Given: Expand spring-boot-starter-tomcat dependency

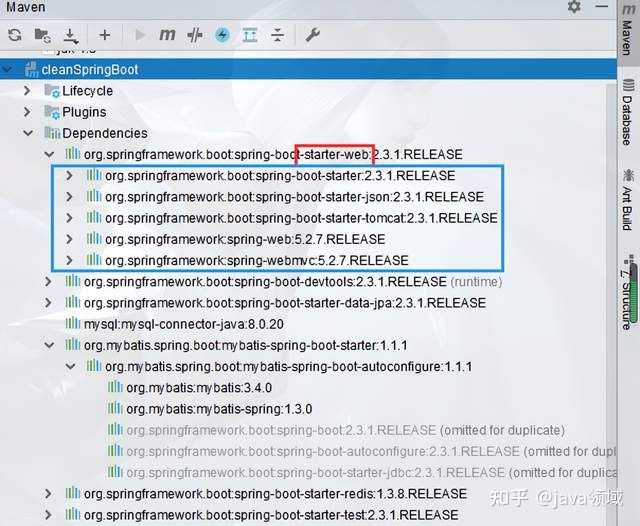Looking at the screenshot, I should coord(69,218).
